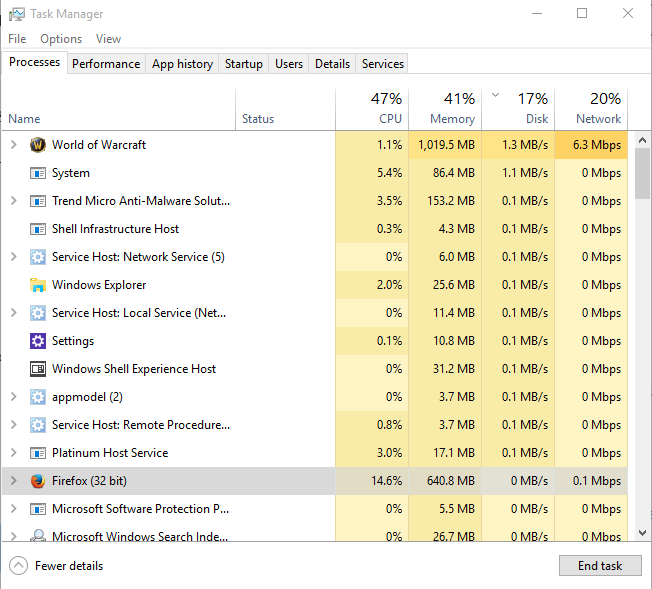Switch to the Startup tab

coord(244,64)
